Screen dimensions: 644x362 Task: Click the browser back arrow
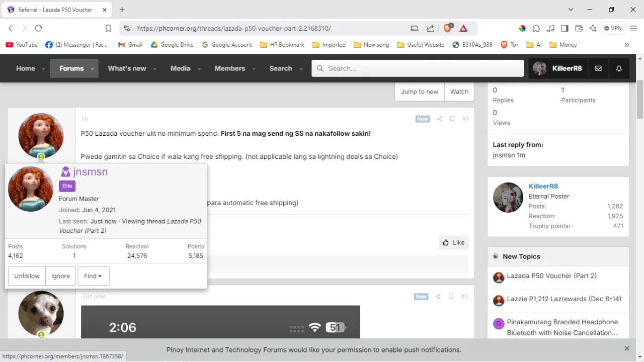pyautogui.click(x=11, y=29)
